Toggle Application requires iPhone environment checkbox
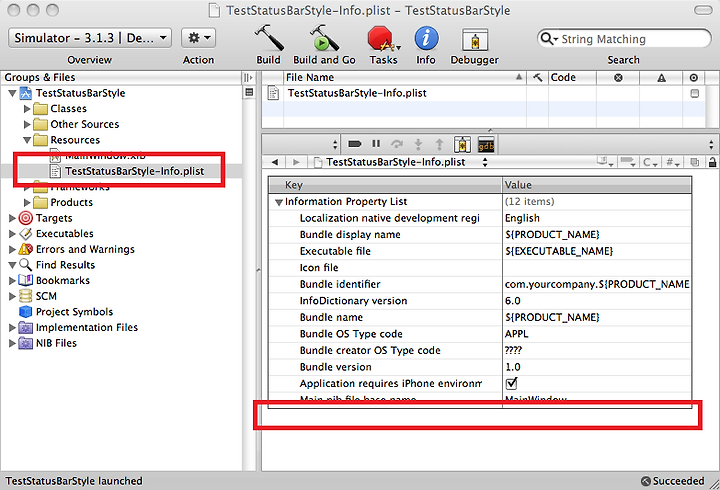This screenshot has width=720, height=490. 511,383
